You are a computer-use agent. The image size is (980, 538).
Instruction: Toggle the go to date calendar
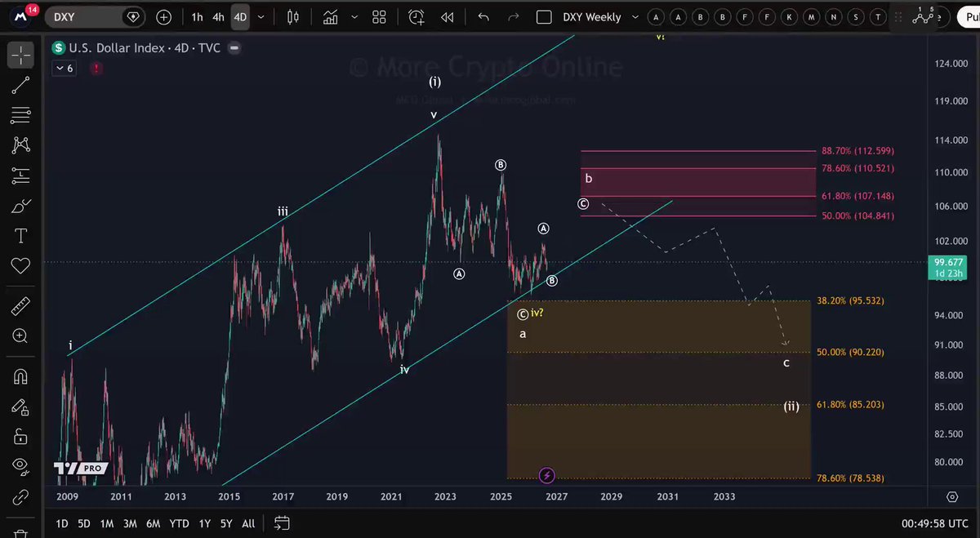(x=282, y=523)
